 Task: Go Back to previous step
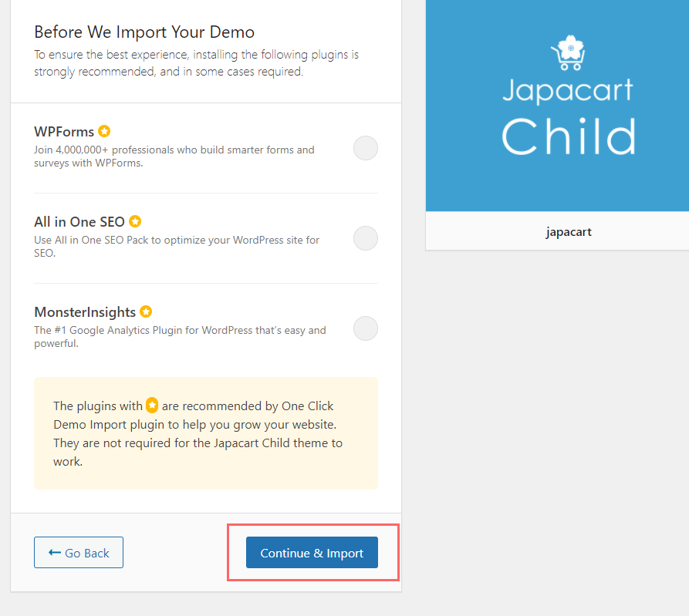coord(79,552)
